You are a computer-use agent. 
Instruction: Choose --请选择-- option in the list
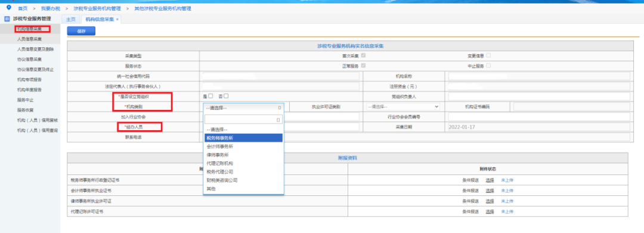(243, 129)
